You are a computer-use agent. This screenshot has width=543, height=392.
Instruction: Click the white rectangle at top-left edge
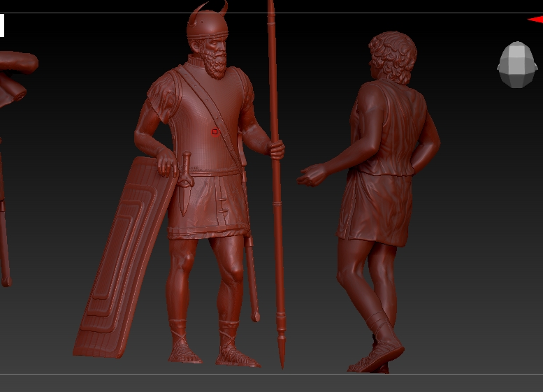[x=2, y=26]
